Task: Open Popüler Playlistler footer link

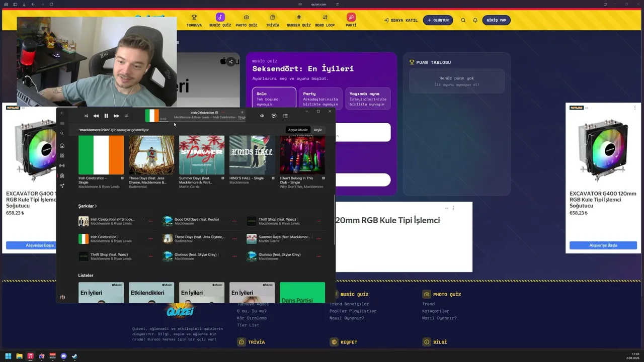Action: (x=353, y=311)
